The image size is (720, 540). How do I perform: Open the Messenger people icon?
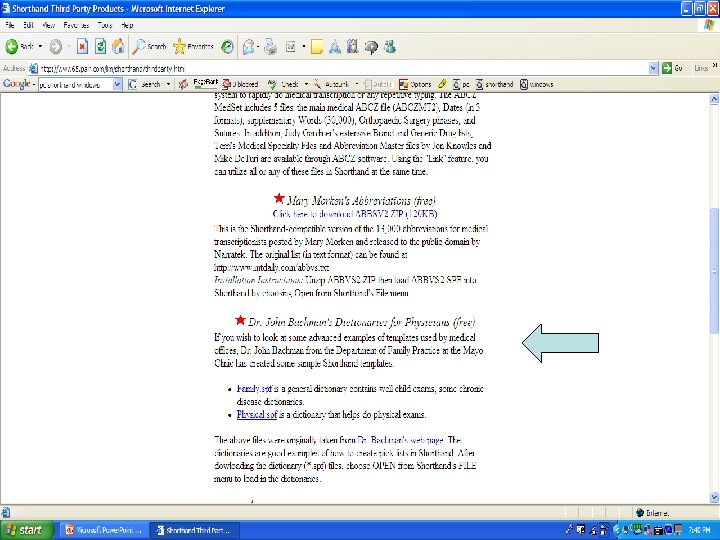pyautogui.click(x=390, y=46)
